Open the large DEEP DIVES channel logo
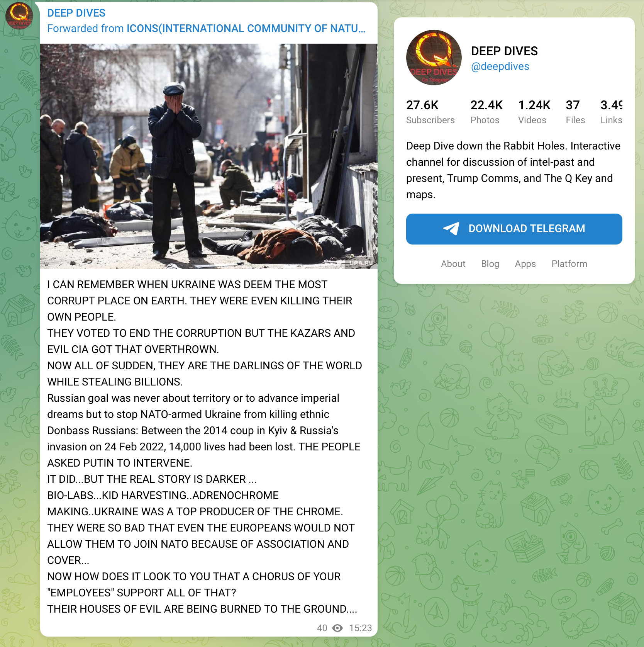The image size is (644, 647). (434, 58)
